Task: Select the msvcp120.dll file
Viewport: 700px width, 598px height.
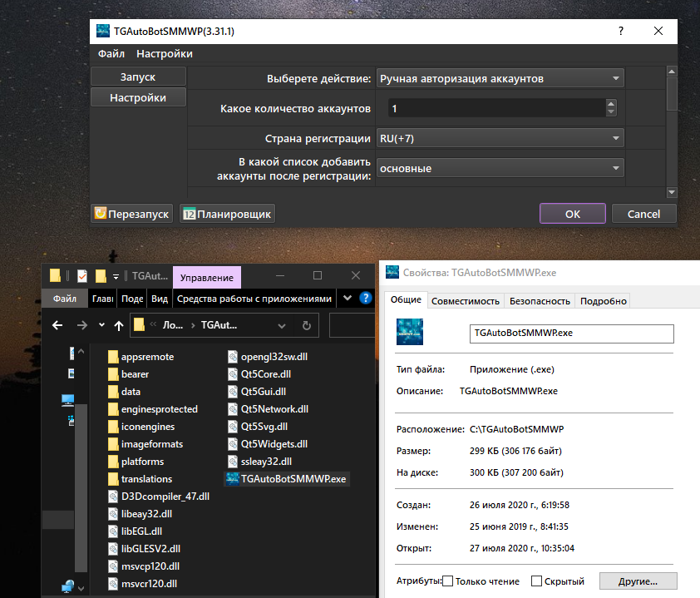Action: tap(144, 566)
